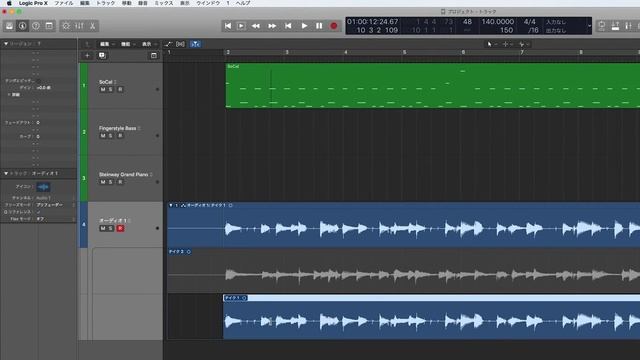The image size is (640, 360).
Task: Open the トラック menu
Action: (105, 3)
